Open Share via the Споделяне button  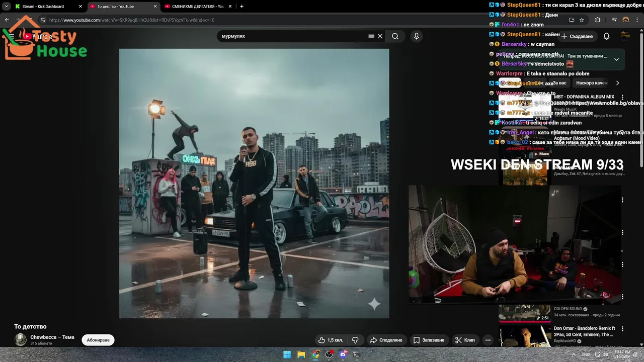coord(386,340)
